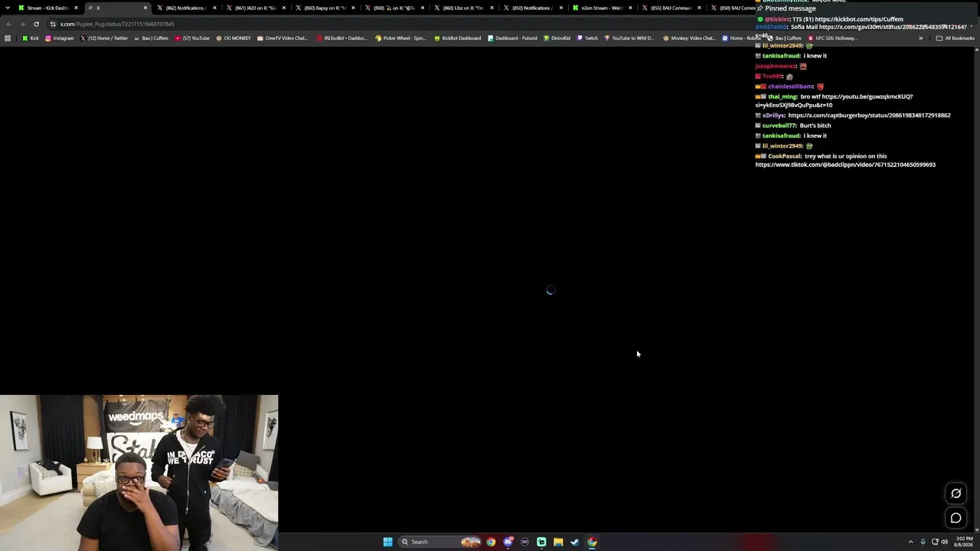The image size is (980, 551).
Task: Open Google Chrome from the taskbar
Action: (x=491, y=542)
